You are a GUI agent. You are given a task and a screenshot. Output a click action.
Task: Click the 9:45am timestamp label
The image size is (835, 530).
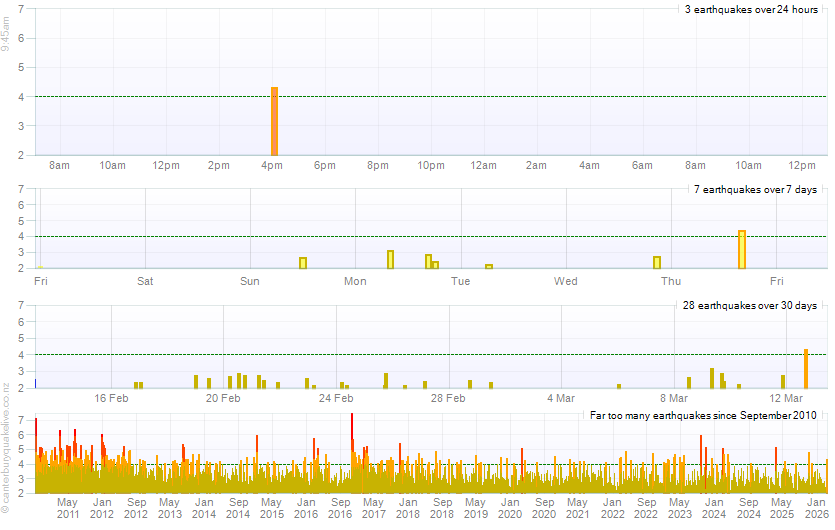tap(6, 35)
